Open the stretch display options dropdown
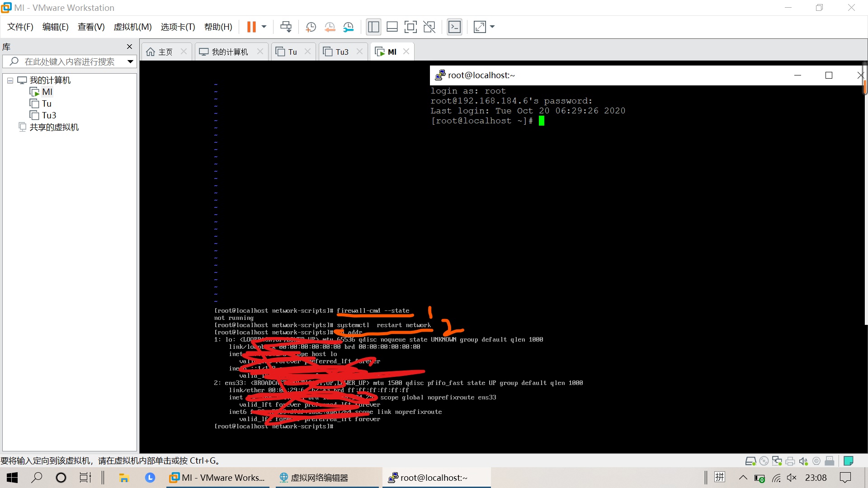 coord(492,27)
